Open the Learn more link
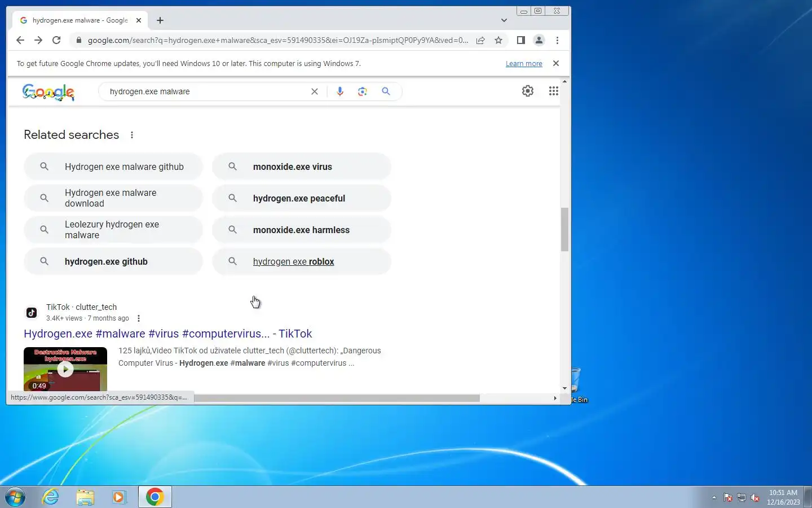 (524, 64)
